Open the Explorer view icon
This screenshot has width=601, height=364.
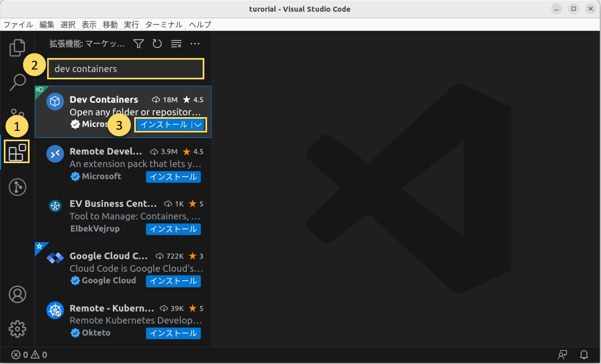click(17, 48)
